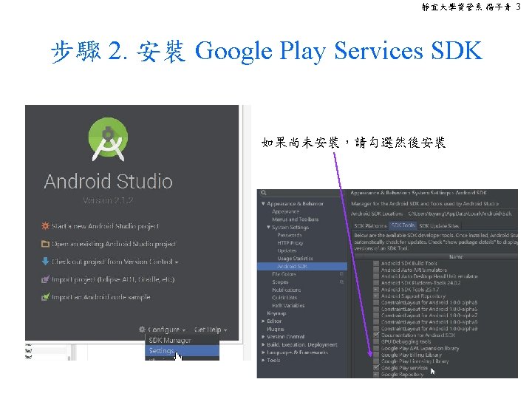The height and width of the screenshot is (399, 532).
Task: Click the Name column header
Action: 456,257
